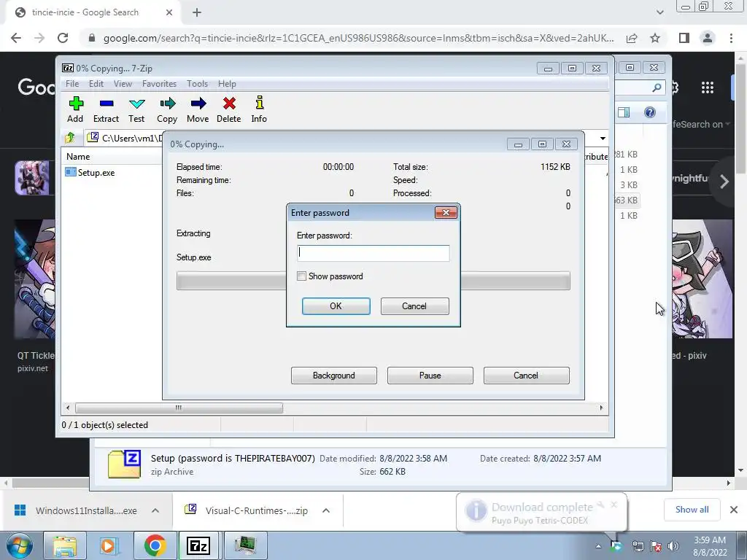Click Cancel in the Enter password dialog
The width and height of the screenshot is (747, 560).
(414, 306)
